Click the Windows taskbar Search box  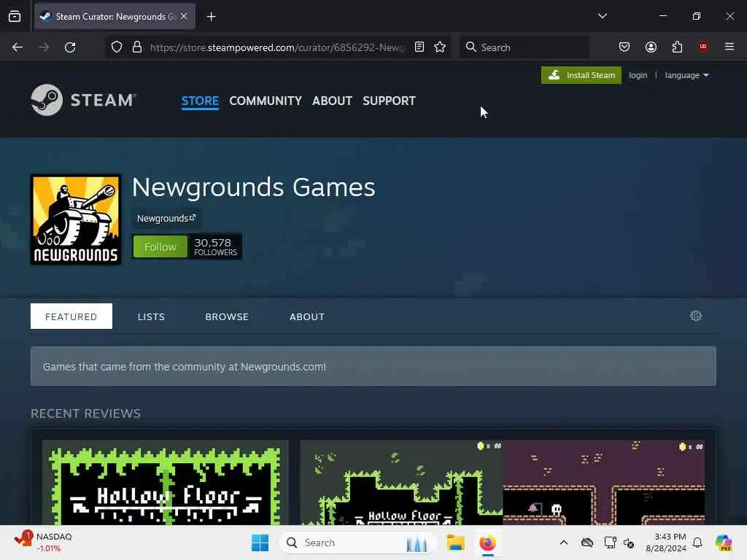click(x=357, y=542)
